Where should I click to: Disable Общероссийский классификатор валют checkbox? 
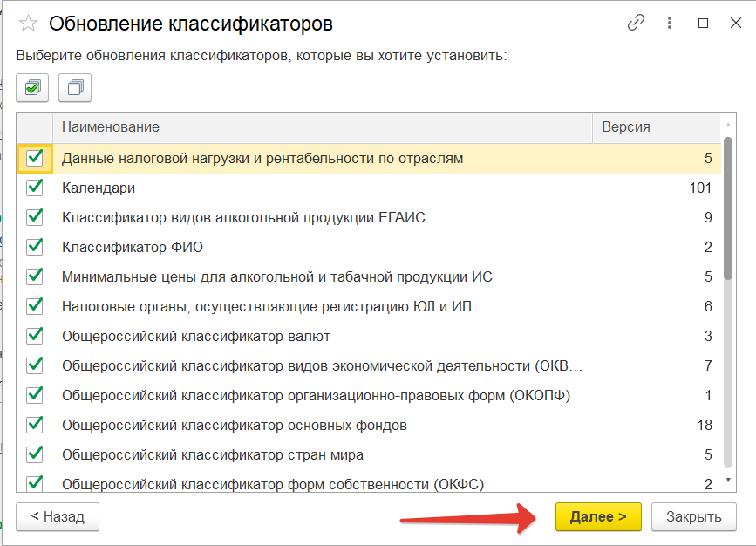click(35, 336)
